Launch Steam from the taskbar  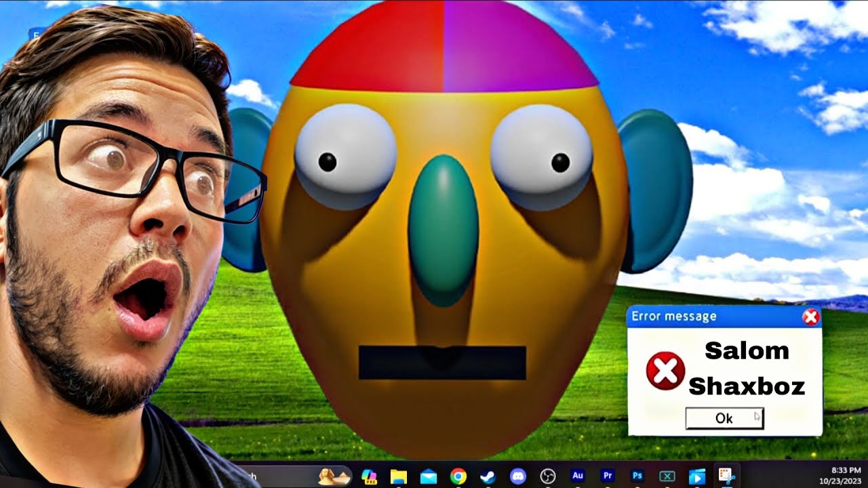(488, 476)
